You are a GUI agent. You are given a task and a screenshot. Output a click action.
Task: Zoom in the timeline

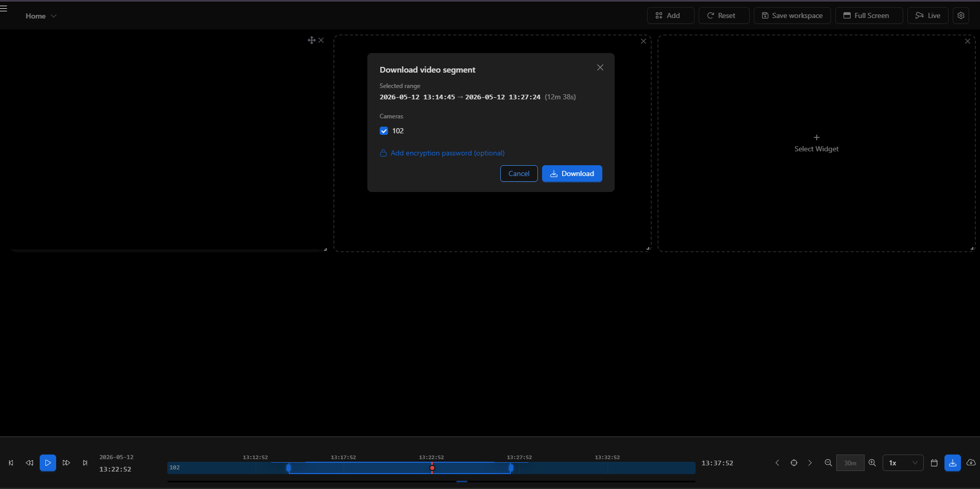872,463
